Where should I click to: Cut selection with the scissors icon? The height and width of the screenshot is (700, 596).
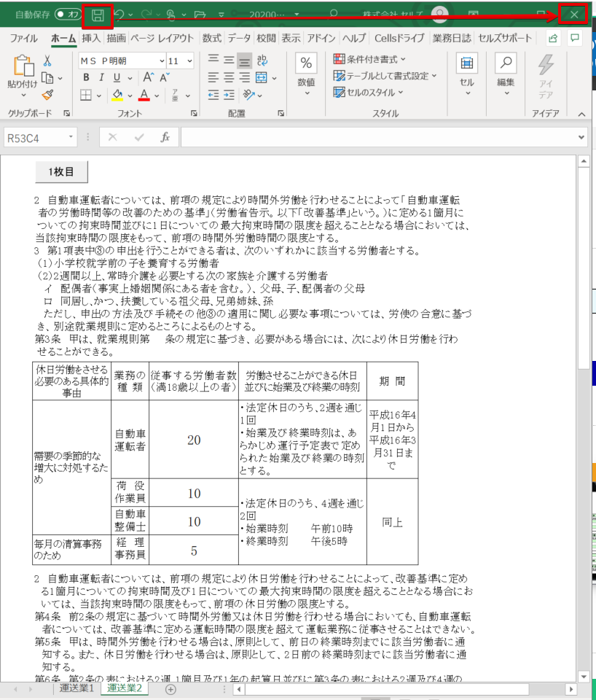tap(47, 61)
